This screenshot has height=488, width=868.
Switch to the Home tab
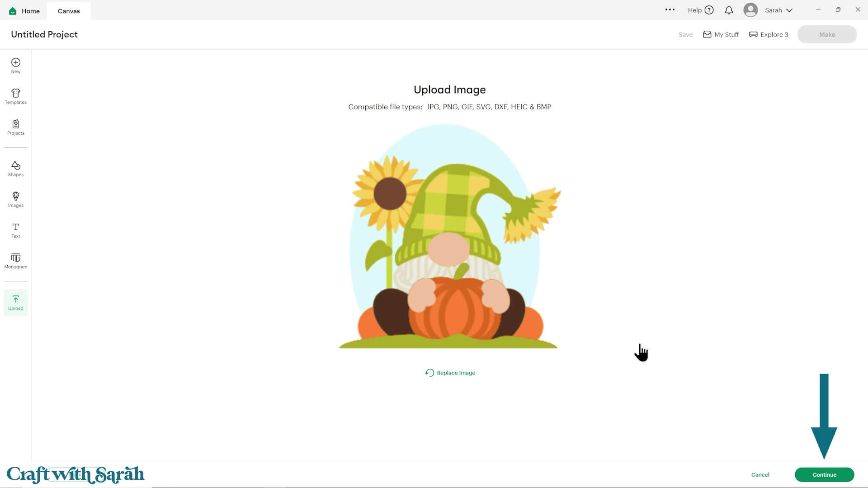(24, 11)
